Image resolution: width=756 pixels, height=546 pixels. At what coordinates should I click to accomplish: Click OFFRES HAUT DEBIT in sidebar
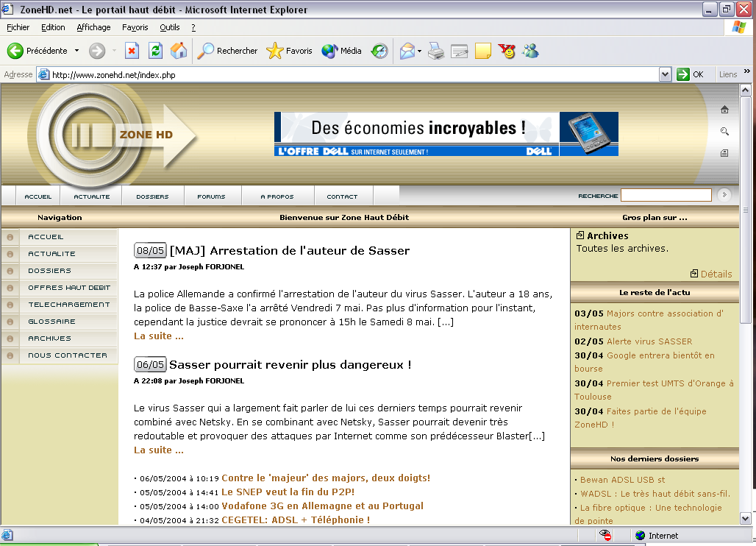click(69, 288)
